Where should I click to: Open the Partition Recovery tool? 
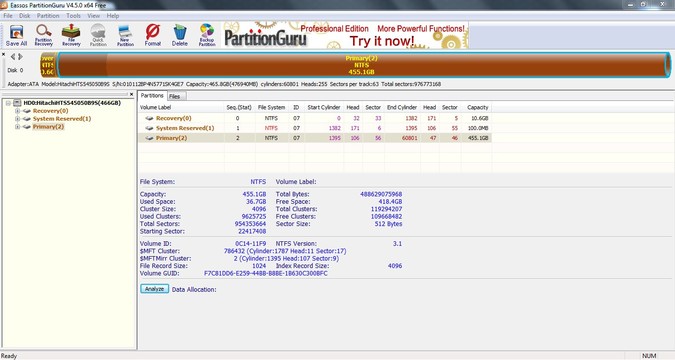(43, 35)
